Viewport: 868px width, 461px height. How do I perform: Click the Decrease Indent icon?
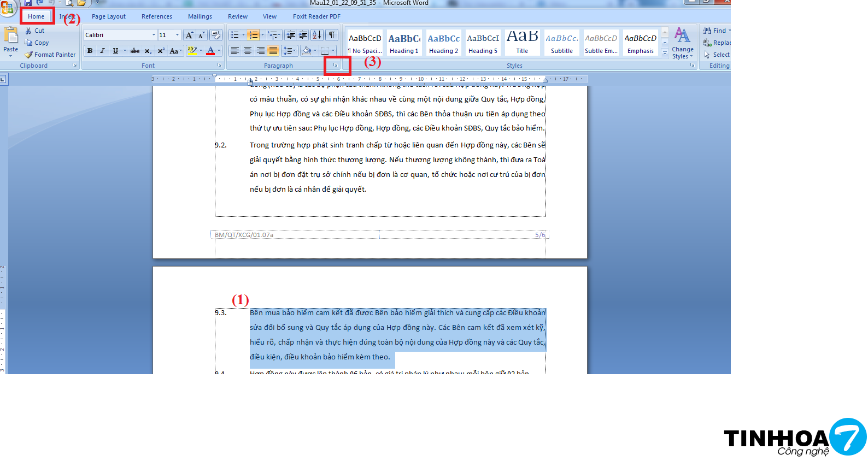tap(291, 35)
